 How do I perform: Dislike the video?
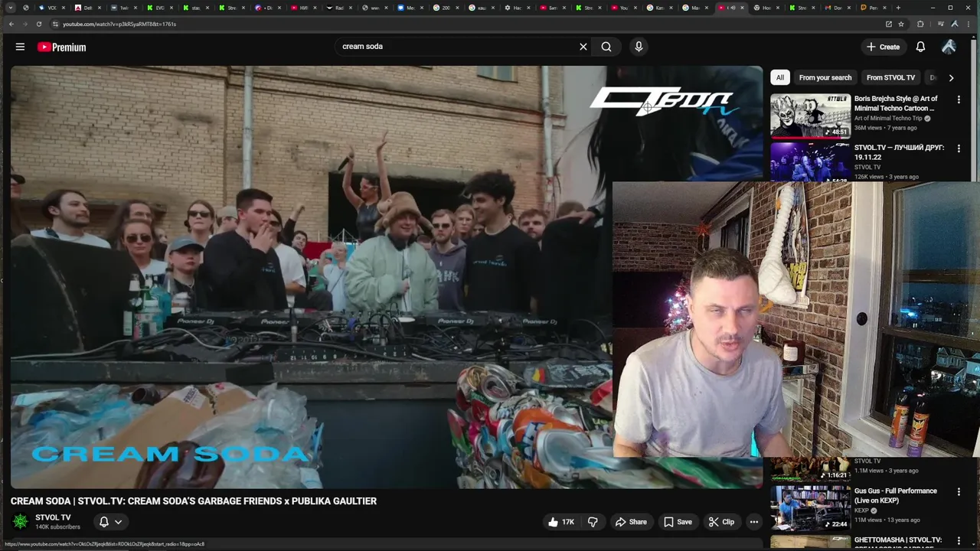point(593,522)
